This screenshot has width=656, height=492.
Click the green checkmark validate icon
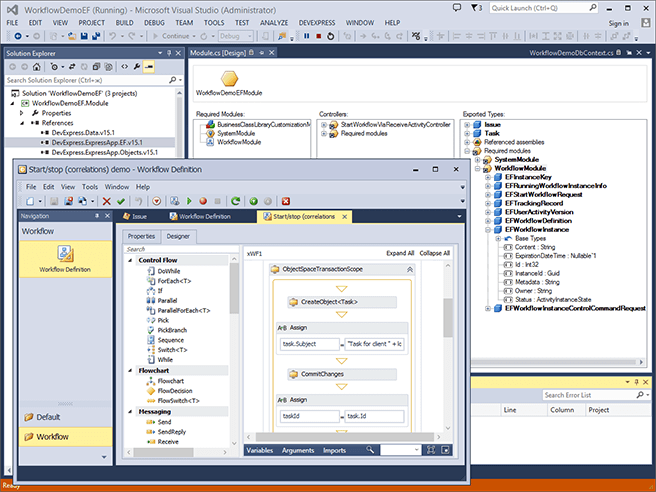click(121, 200)
